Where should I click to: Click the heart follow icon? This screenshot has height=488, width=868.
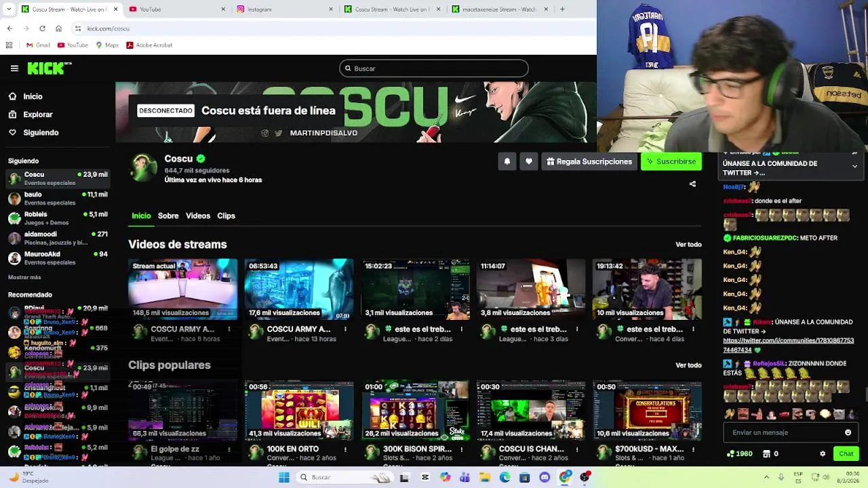[x=528, y=161]
